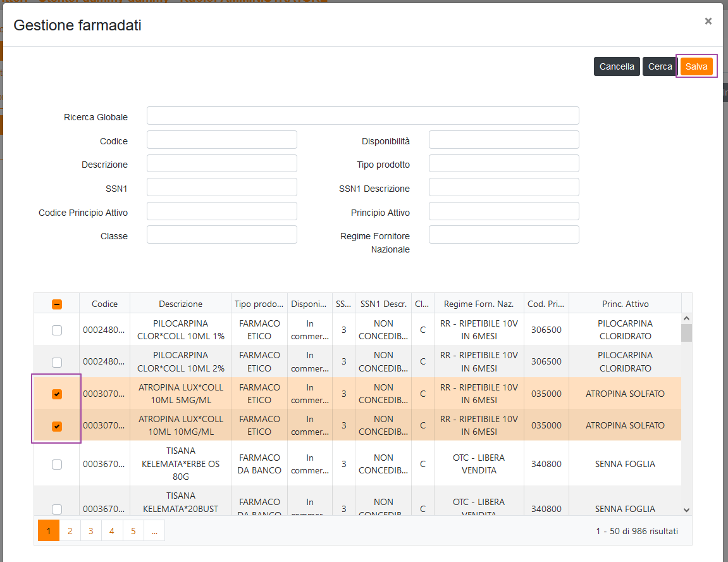Open results page 5
The height and width of the screenshot is (562, 728).
click(x=133, y=531)
